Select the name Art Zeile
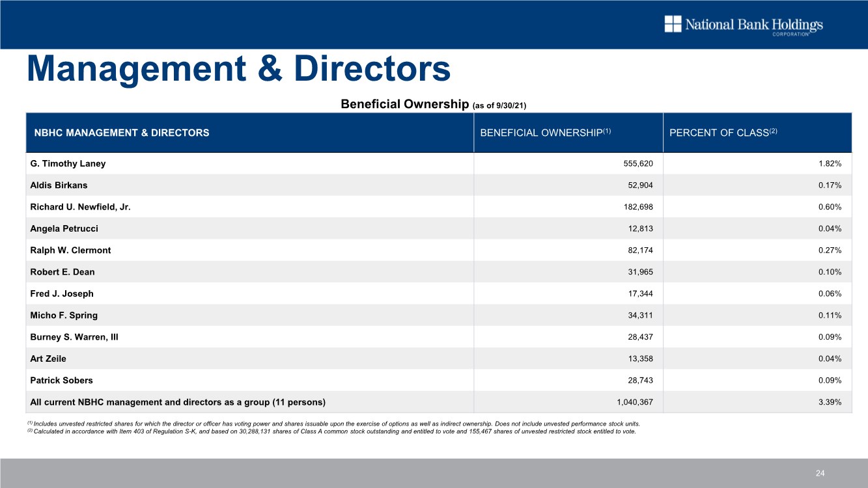868x488 pixels. [x=48, y=359]
